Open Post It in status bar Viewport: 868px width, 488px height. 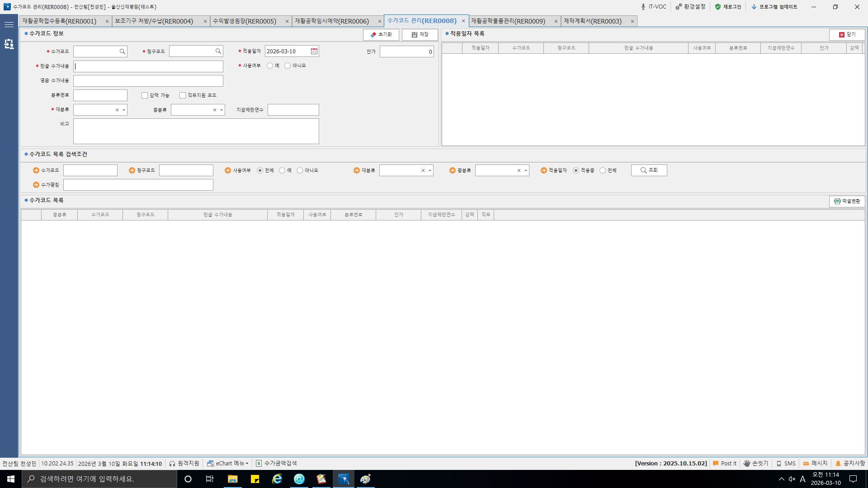pos(725,464)
